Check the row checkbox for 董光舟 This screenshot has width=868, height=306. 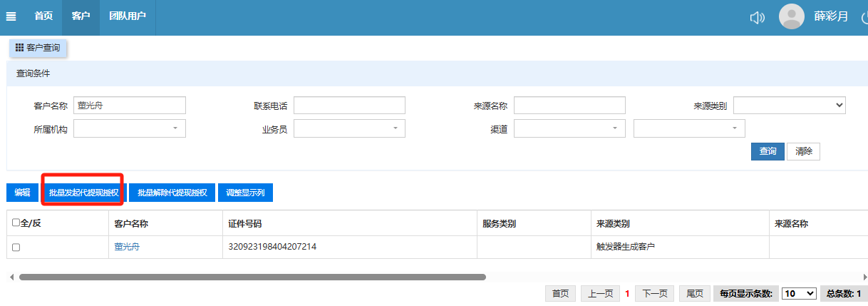coord(16,248)
